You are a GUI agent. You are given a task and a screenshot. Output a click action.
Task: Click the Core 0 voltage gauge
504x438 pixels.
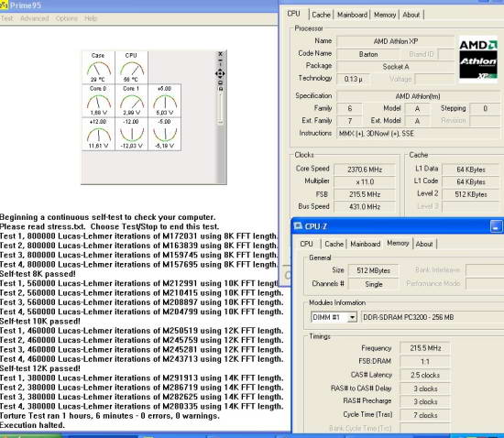tap(98, 101)
